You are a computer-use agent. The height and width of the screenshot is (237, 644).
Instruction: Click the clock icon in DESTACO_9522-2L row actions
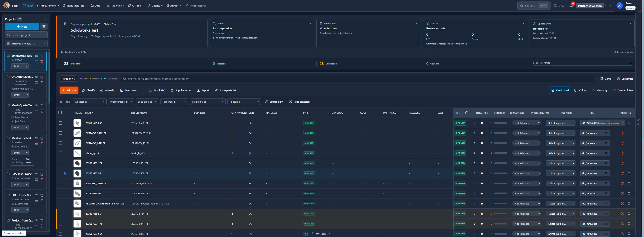click(622, 133)
